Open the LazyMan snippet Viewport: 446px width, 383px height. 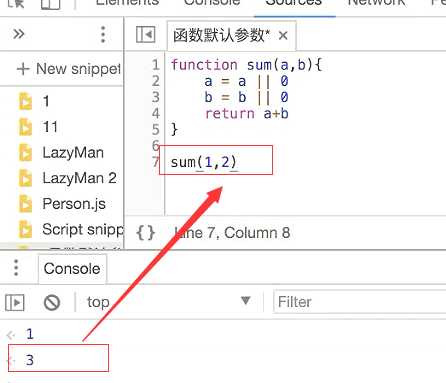coord(61,153)
